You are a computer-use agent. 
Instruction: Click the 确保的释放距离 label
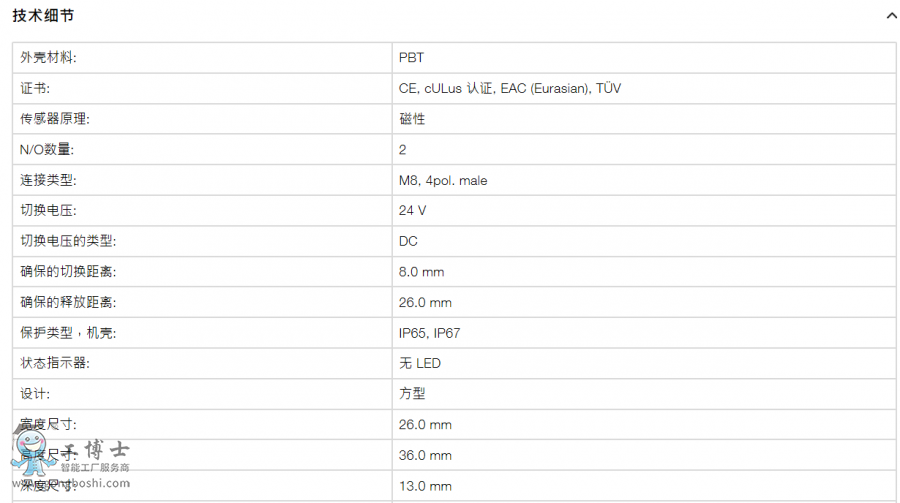pyautogui.click(x=68, y=303)
